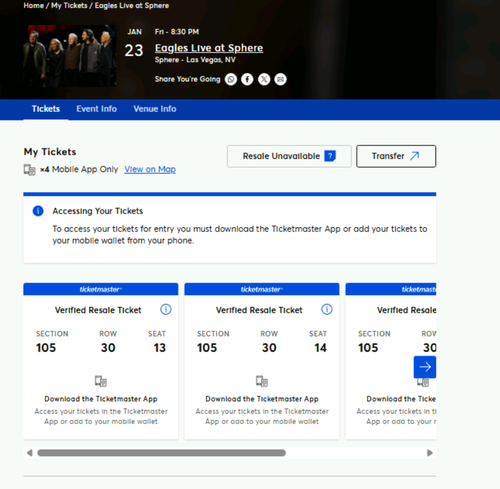The width and height of the screenshot is (500, 489).
Task: Click the Resale Unavailable question mark icon
Action: point(330,156)
